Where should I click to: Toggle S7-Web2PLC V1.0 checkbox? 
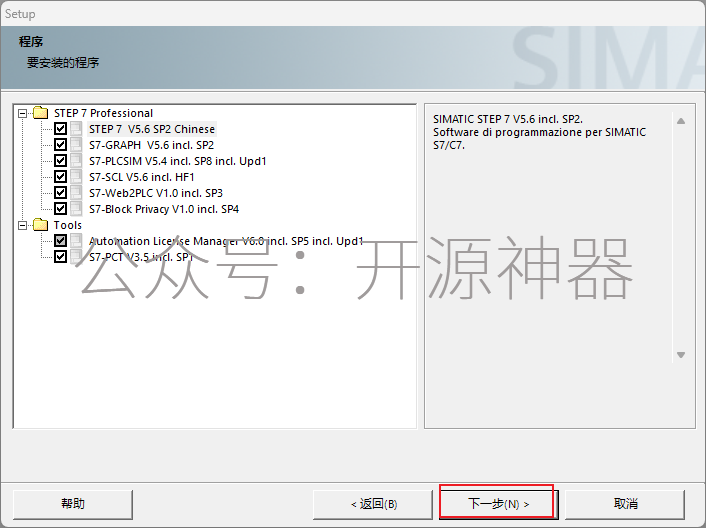tap(60, 193)
